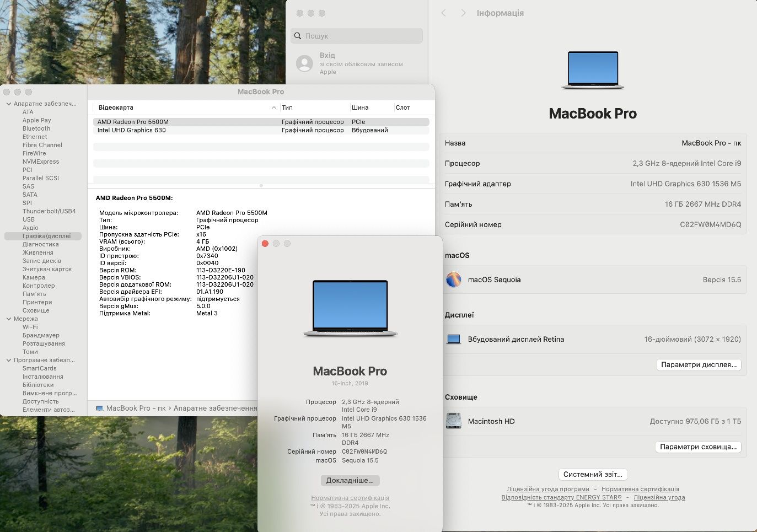Select Fibre Channel in the sidebar
The width and height of the screenshot is (757, 532).
click(x=42, y=145)
